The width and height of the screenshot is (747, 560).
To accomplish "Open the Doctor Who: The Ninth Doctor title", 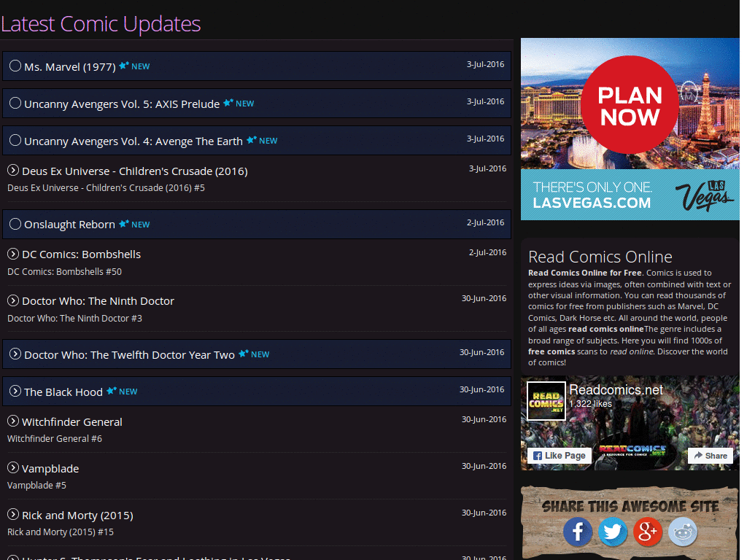I will click(x=98, y=301).
